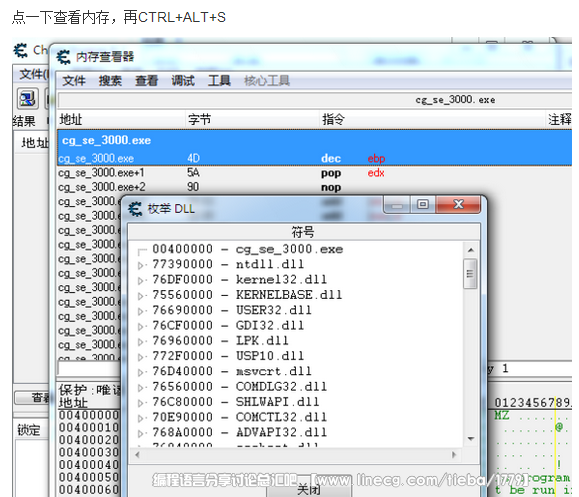Select the cg_se_3000.exe+2 nop row

[315, 187]
